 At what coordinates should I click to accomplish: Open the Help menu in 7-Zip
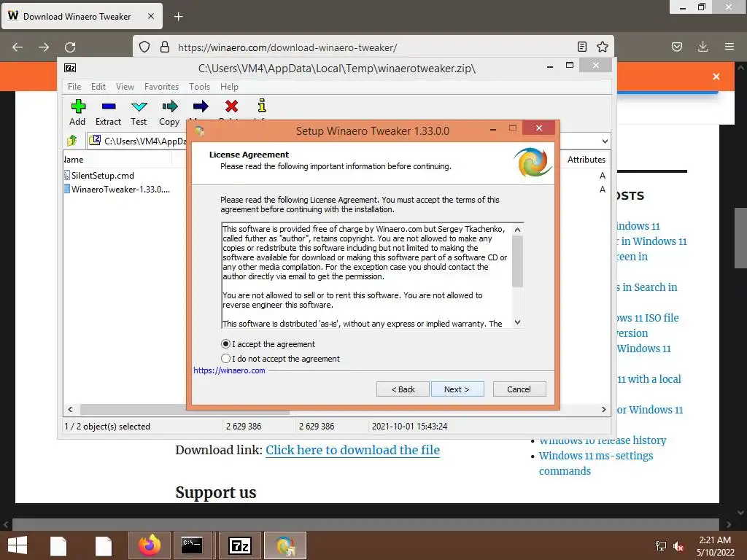229,87
